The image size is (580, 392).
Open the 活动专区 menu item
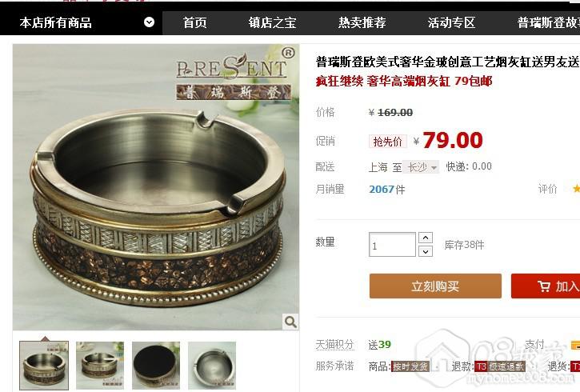click(x=451, y=22)
